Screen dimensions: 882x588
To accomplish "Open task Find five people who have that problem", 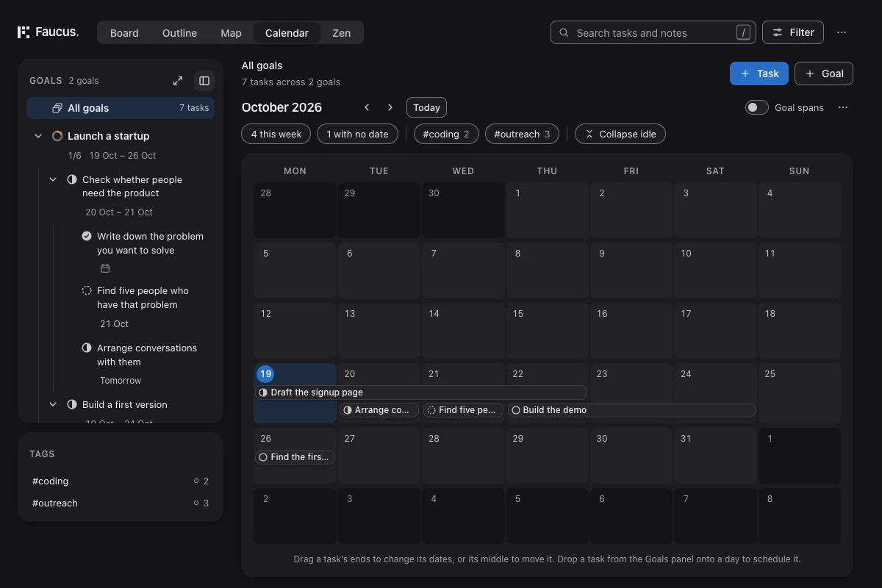I will click(143, 298).
